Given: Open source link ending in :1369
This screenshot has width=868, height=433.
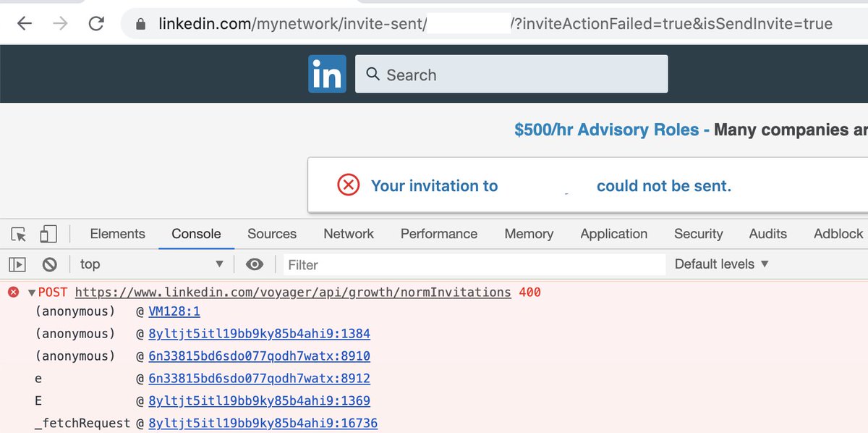Looking at the screenshot, I should [259, 401].
